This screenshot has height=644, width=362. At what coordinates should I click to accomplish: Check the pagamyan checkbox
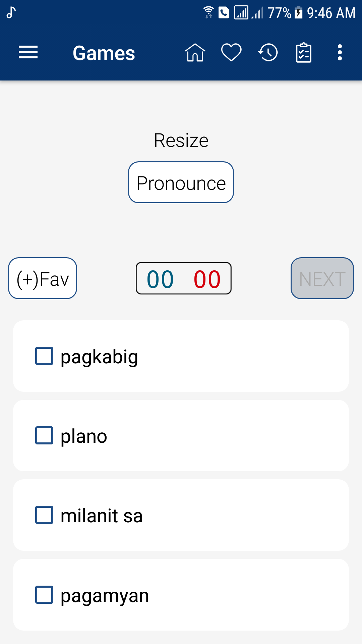point(44,595)
